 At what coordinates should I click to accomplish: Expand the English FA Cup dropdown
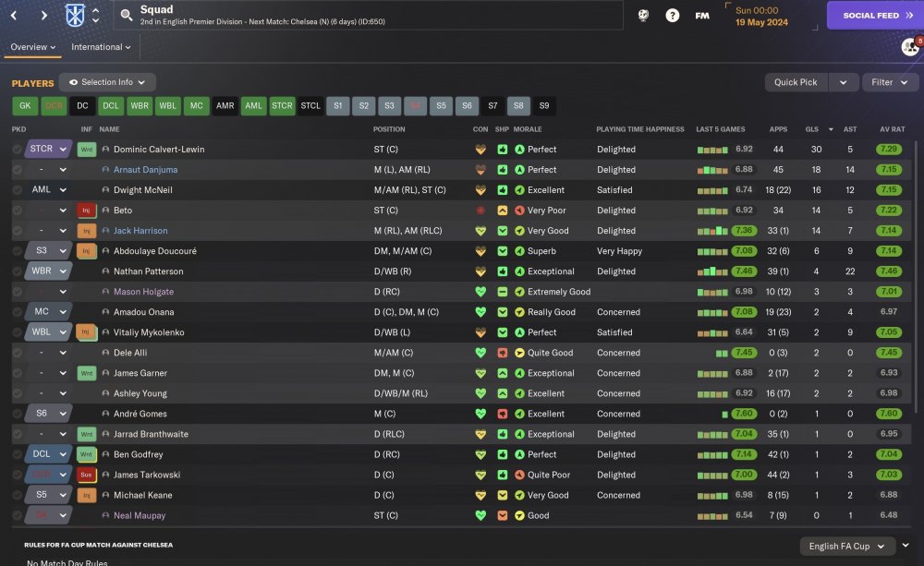coord(846,547)
